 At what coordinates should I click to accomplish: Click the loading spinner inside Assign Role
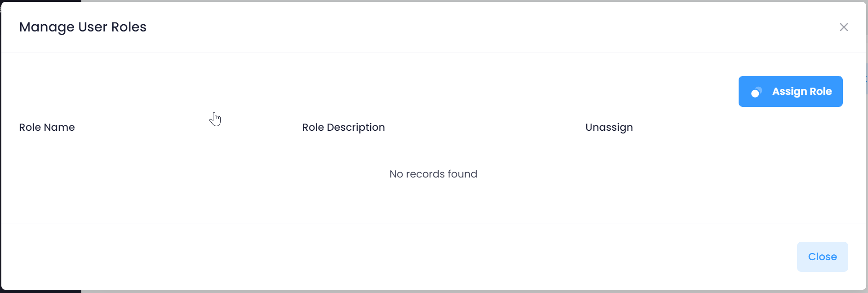pyautogui.click(x=757, y=92)
